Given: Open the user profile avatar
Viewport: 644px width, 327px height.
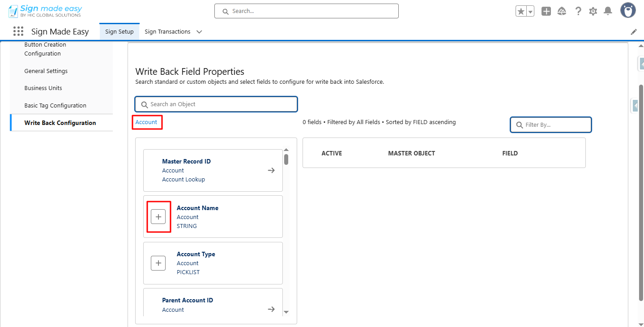Looking at the screenshot, I should 628,11.
